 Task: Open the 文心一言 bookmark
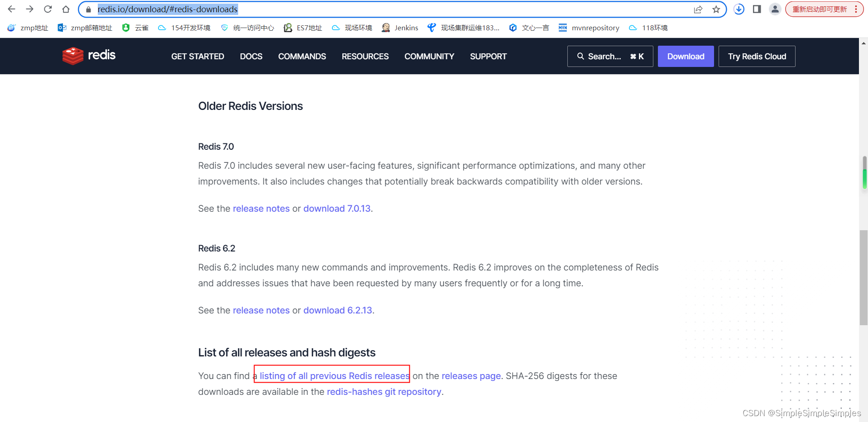(x=529, y=28)
